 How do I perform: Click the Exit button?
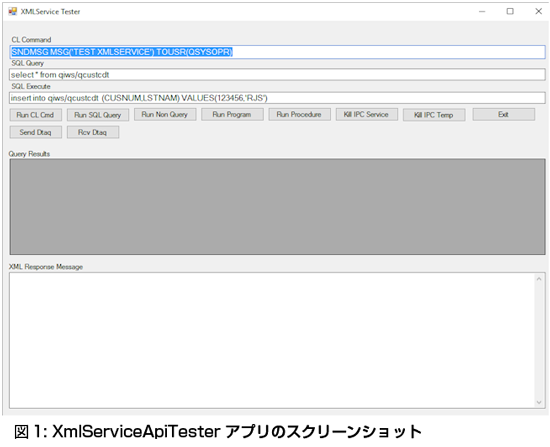(504, 114)
